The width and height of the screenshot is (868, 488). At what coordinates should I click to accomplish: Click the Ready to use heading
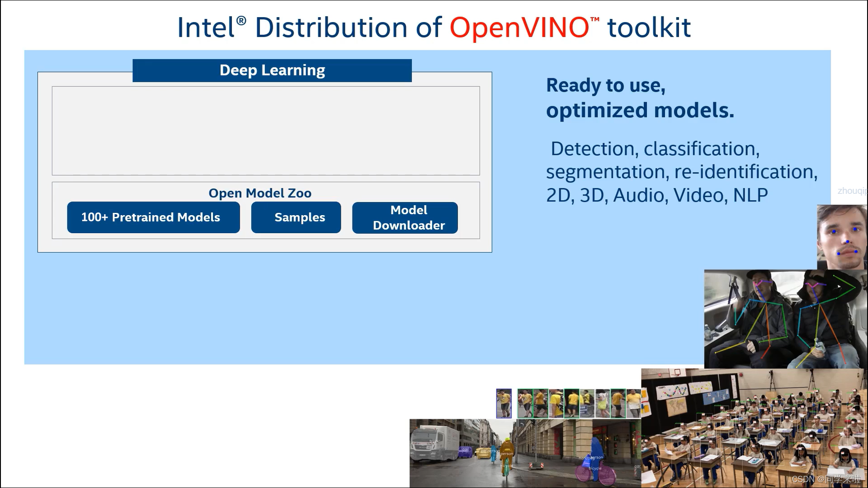(605, 85)
